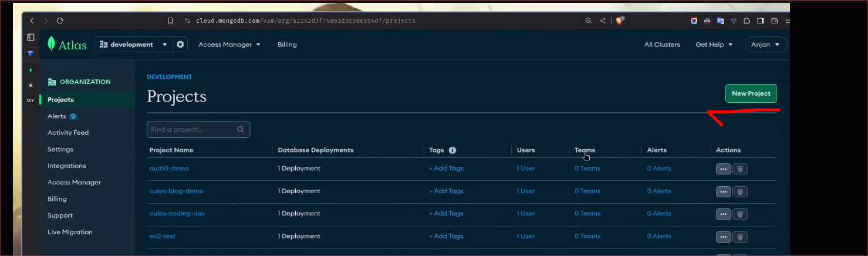Viewport: 868px width, 256px height.
Task: Click trash icon for ec2-test project
Action: point(740,237)
